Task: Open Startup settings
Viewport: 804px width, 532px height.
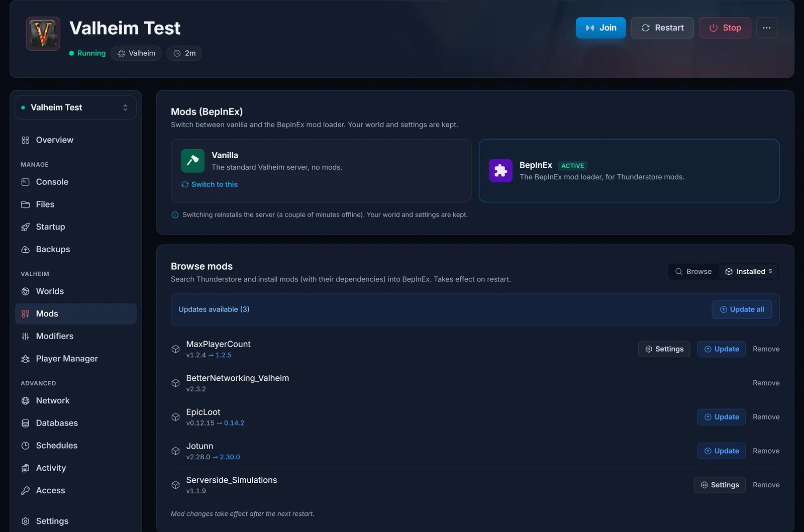Action: (x=75, y=227)
